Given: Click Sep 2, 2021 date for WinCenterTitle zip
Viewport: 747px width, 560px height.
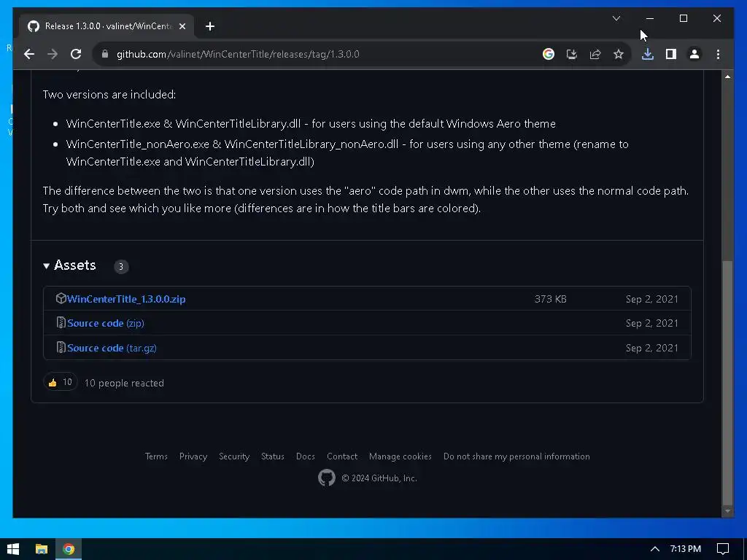Looking at the screenshot, I should (651, 299).
